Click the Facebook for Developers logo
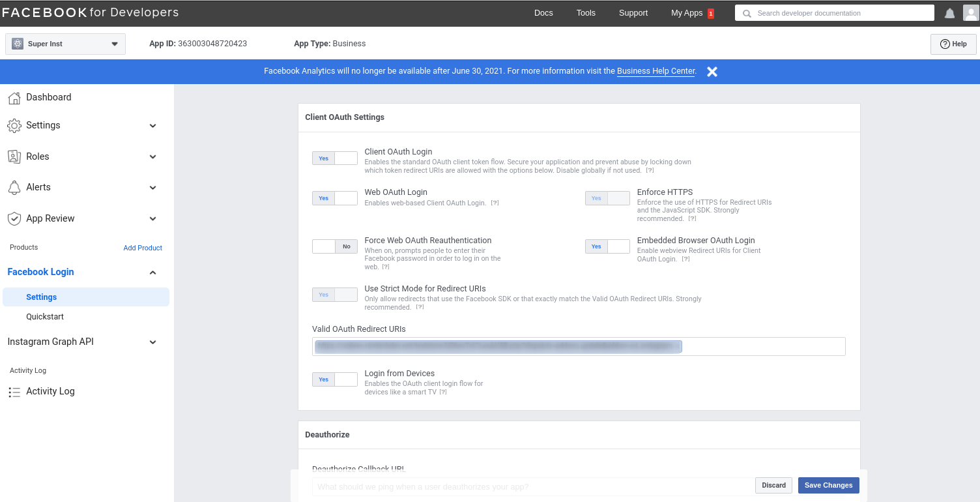The height and width of the screenshot is (502, 980). (90, 12)
